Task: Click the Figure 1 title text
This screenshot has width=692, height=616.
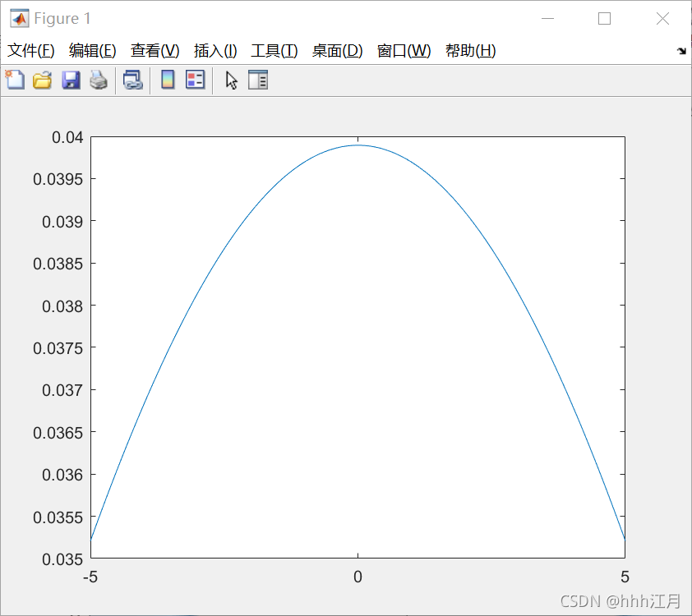Action: (x=62, y=19)
